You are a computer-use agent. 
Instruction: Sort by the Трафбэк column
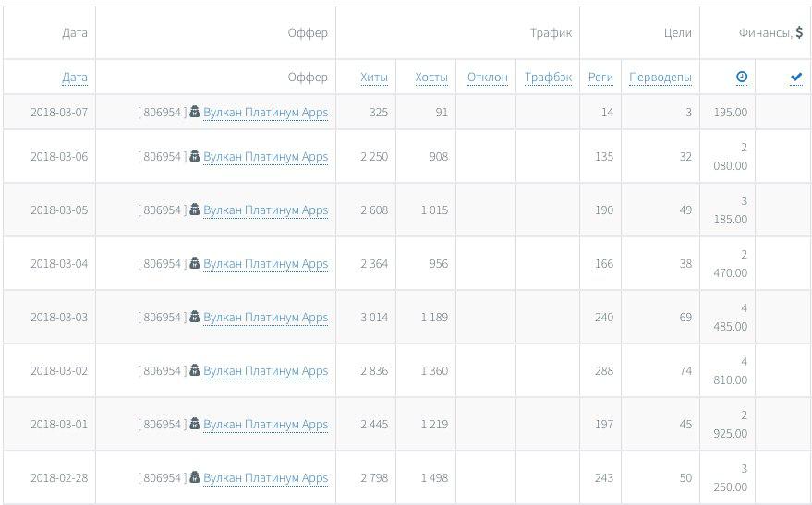pos(548,78)
